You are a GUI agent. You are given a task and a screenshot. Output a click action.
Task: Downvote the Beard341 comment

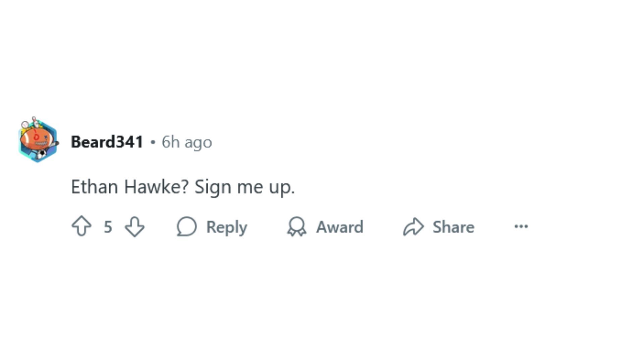click(x=135, y=227)
